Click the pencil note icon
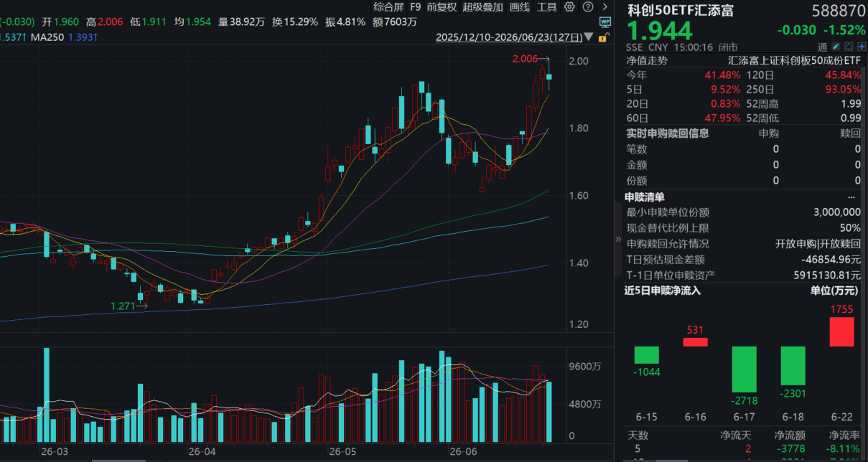The width and height of the screenshot is (868, 462). [836, 46]
